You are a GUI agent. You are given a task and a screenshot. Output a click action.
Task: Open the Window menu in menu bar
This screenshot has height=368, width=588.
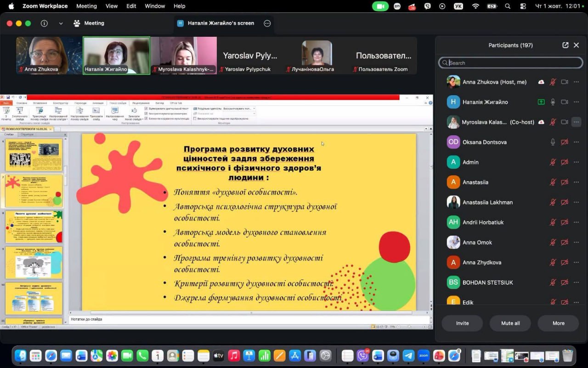point(155,6)
